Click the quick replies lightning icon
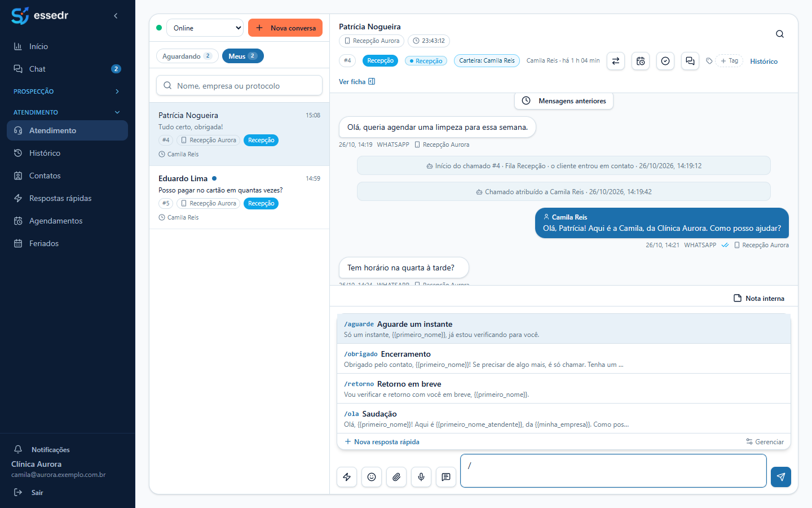 click(347, 477)
